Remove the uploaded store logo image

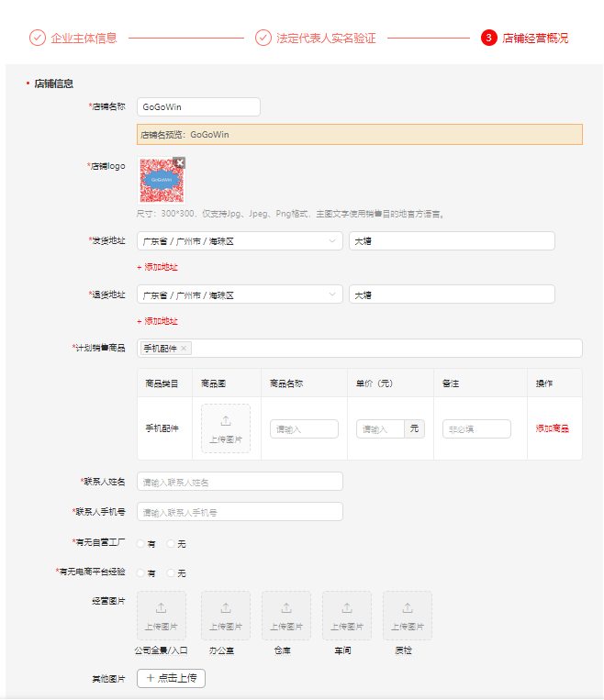click(180, 162)
